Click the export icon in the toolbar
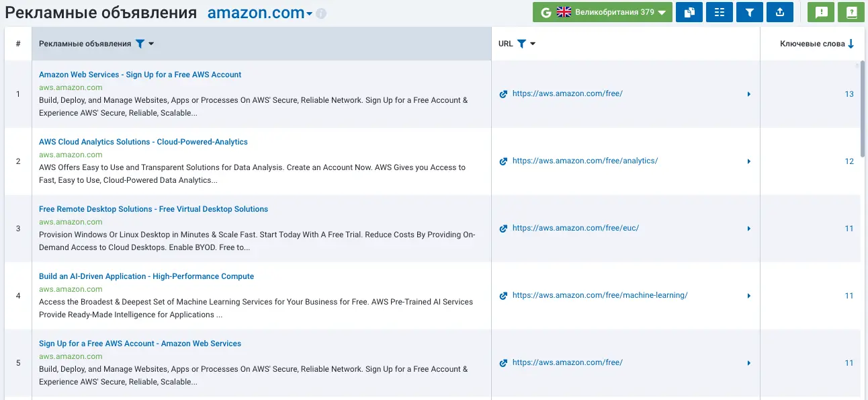This screenshot has height=400, width=868. (x=780, y=12)
